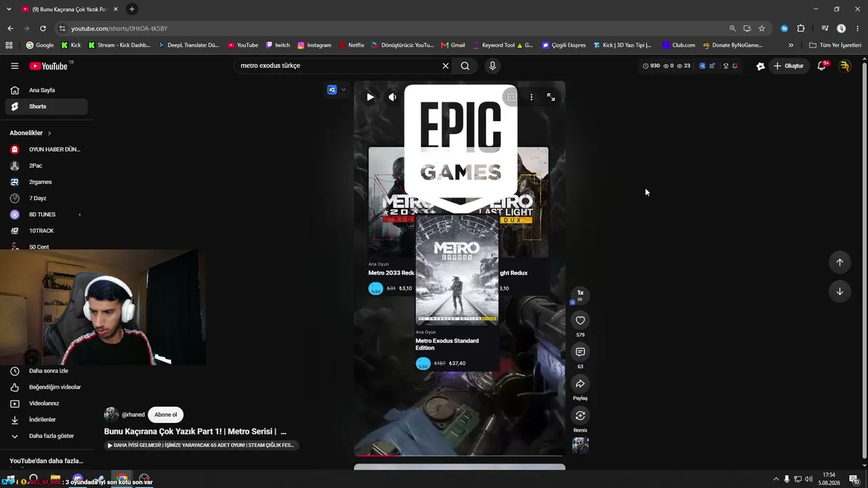Open the 8D TUNES subscription
The image size is (868, 488).
pos(46,214)
